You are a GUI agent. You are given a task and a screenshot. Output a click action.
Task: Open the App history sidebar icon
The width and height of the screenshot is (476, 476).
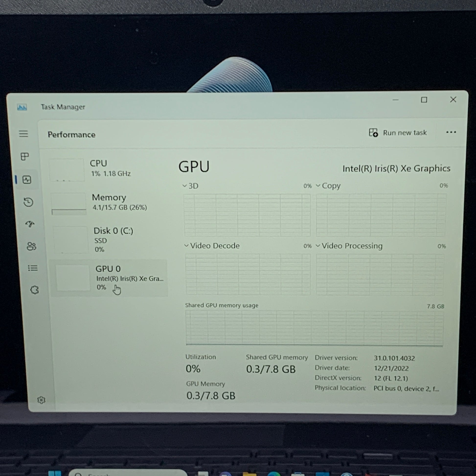pos(28,202)
